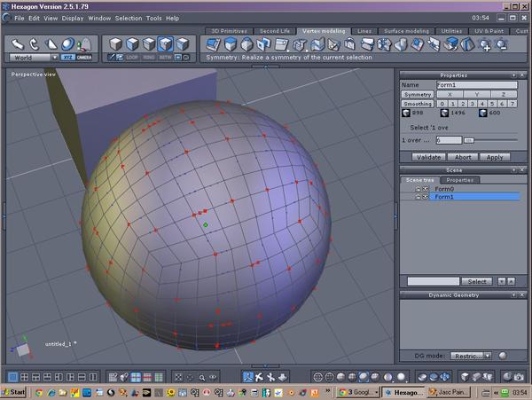The height and width of the screenshot is (400, 532).
Task: Click the OMEGA coordinate mode icon
Action: [x=84, y=57]
